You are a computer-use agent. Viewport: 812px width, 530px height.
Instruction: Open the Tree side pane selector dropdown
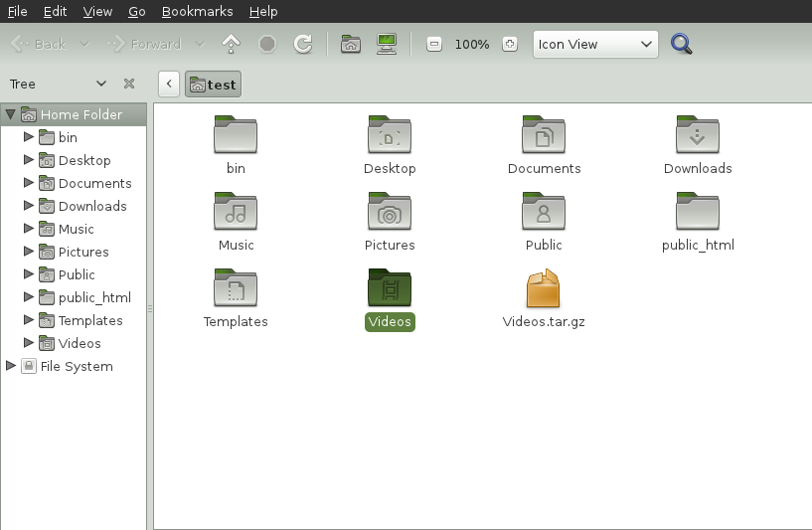59,84
